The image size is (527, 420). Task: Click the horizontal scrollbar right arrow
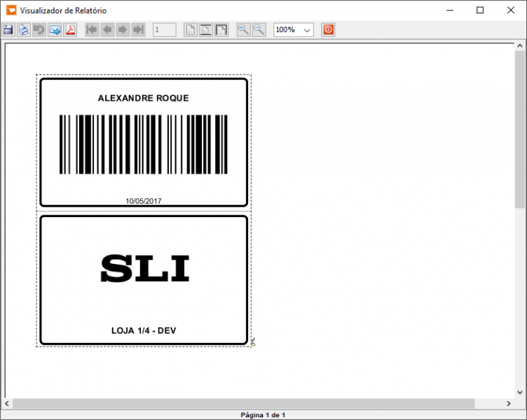[509, 403]
